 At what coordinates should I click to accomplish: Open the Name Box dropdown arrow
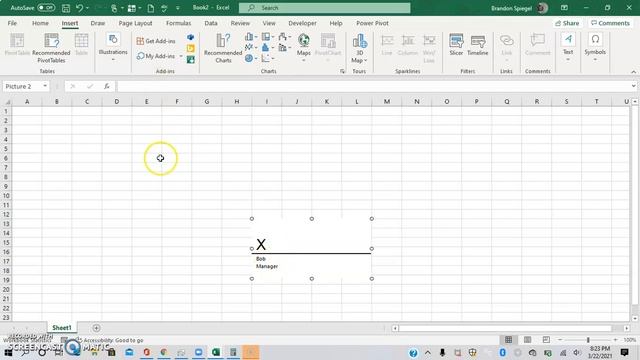(45, 87)
